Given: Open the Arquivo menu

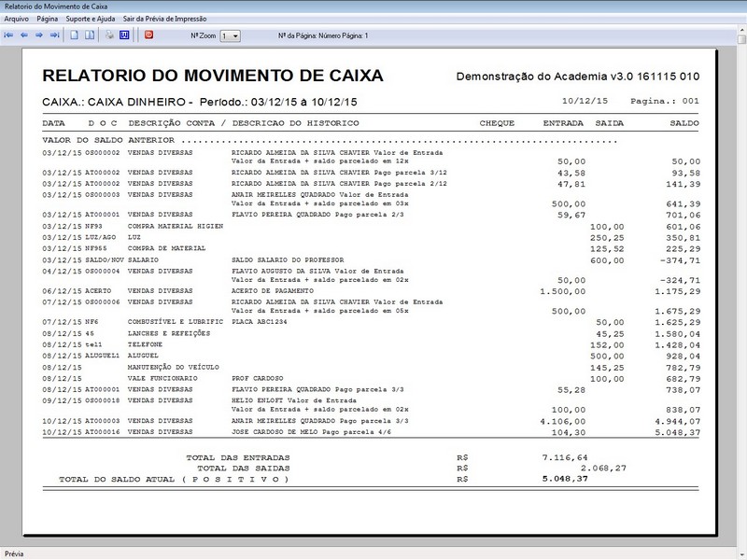Looking at the screenshot, I should click(16, 19).
